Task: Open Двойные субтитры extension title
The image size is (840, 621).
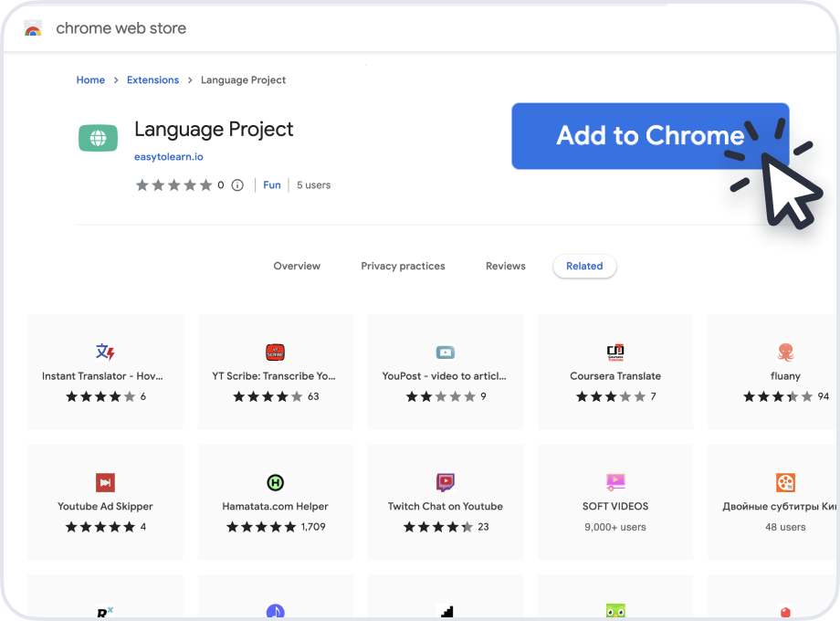Action: coord(780,506)
